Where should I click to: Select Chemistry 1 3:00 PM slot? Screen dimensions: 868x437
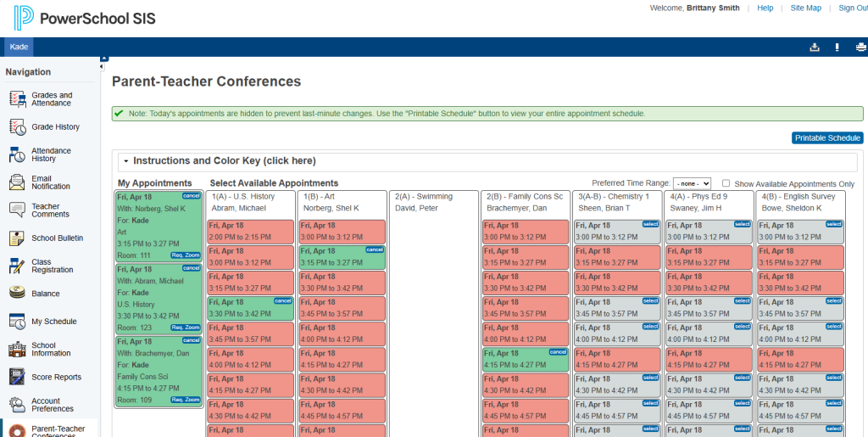650,224
